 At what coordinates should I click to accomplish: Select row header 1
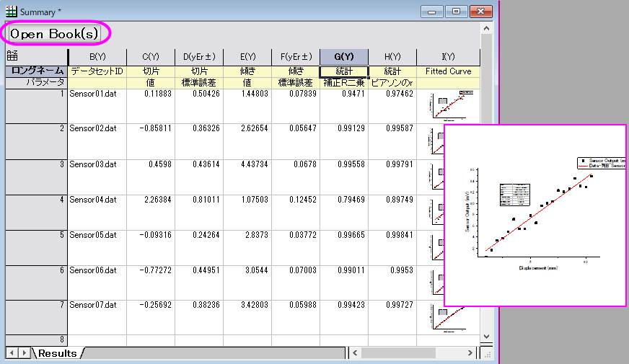37,106
